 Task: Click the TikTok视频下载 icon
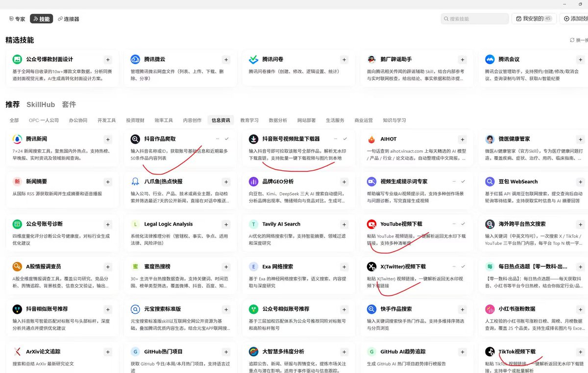(490, 351)
